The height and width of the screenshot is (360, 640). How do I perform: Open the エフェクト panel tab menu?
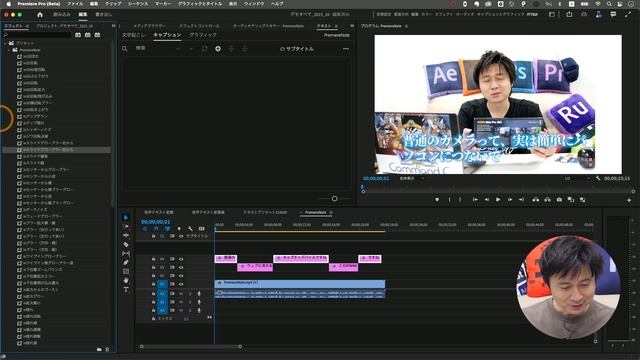point(27,26)
